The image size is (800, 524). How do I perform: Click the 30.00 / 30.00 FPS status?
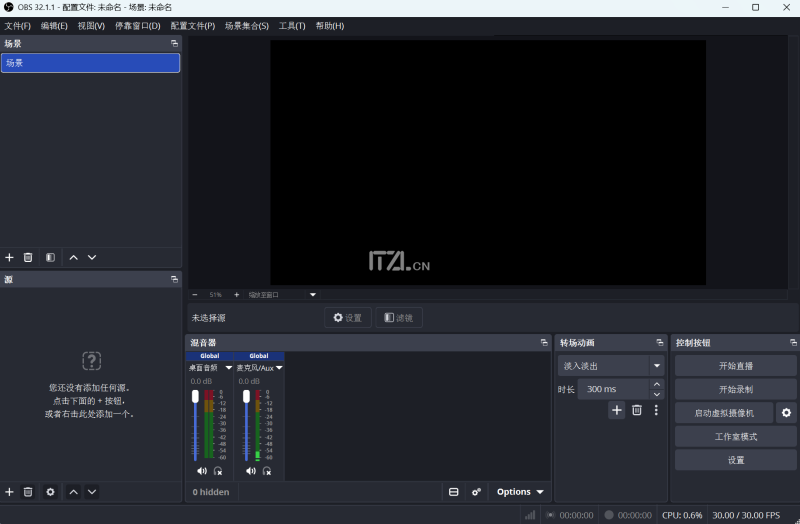[746, 515]
